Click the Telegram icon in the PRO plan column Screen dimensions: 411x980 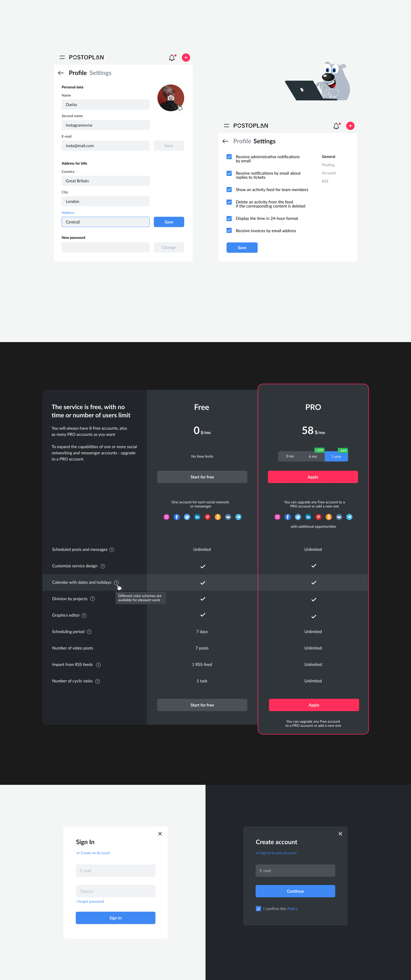point(349,517)
